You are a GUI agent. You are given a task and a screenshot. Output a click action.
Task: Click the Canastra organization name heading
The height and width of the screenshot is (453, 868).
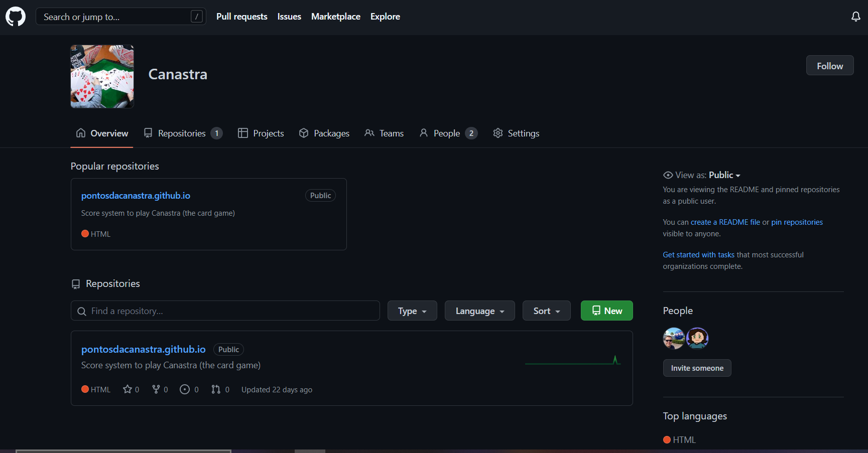click(x=178, y=75)
